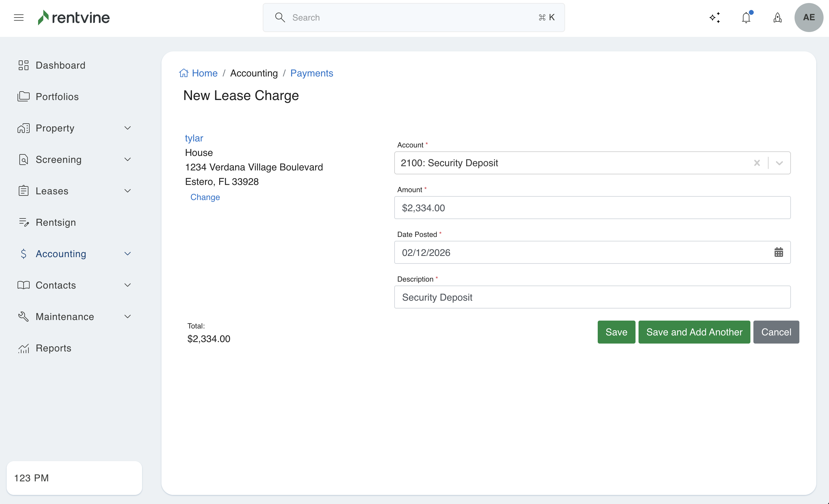This screenshot has height=504, width=829.
Task: Click the Amount input field
Action: (x=592, y=208)
